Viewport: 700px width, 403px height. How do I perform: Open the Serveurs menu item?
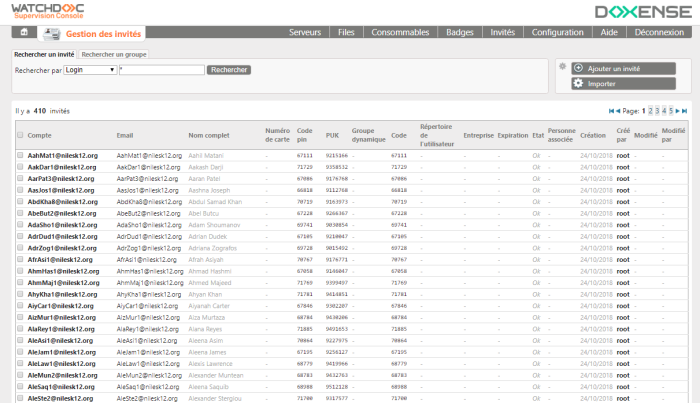(x=304, y=33)
